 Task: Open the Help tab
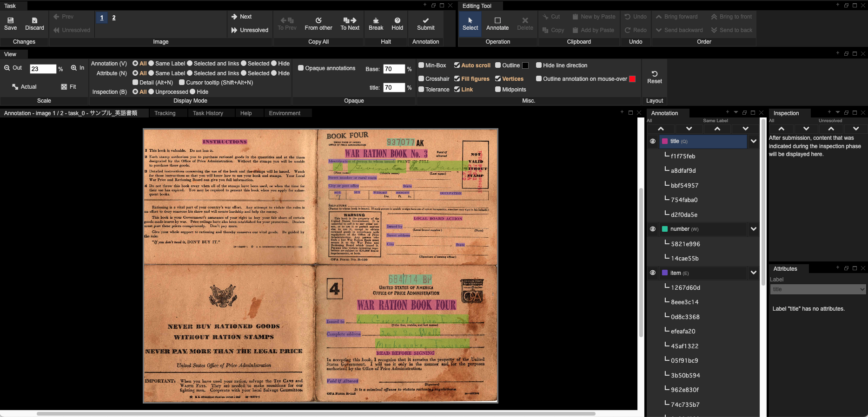246,113
